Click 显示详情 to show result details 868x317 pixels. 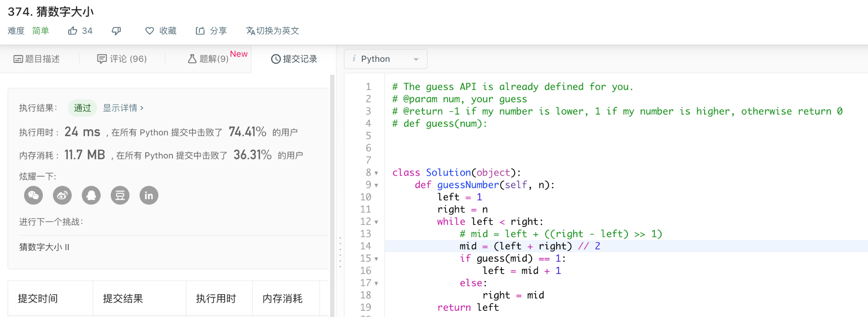click(x=123, y=108)
